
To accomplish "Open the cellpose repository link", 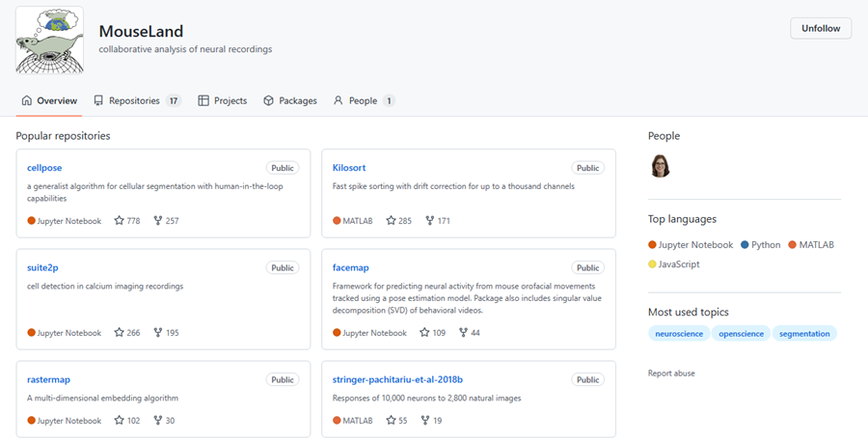I will [x=44, y=168].
